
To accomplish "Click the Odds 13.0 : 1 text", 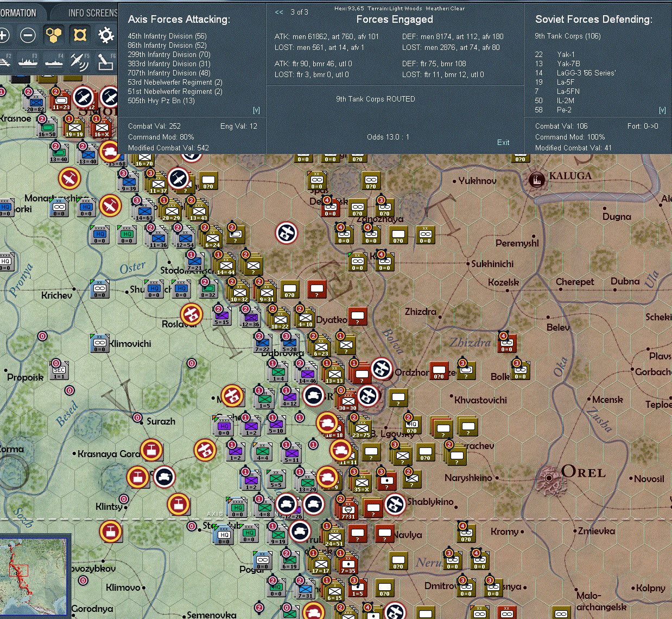I will tap(388, 137).
